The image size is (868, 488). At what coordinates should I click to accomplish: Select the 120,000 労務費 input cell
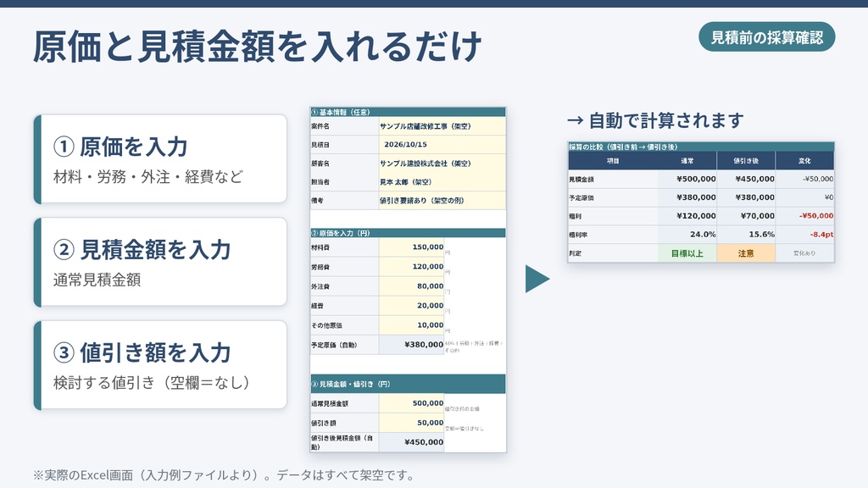(411, 267)
